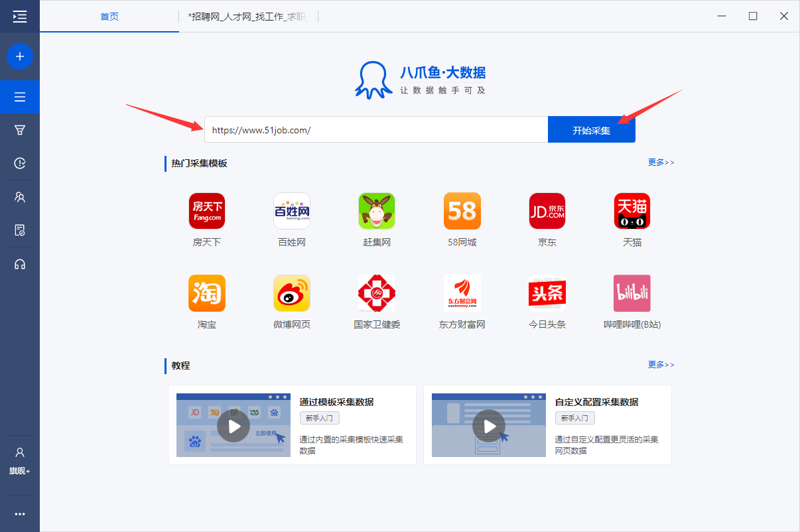
Task: Open the funnel filter sidebar icon
Action: point(20,130)
